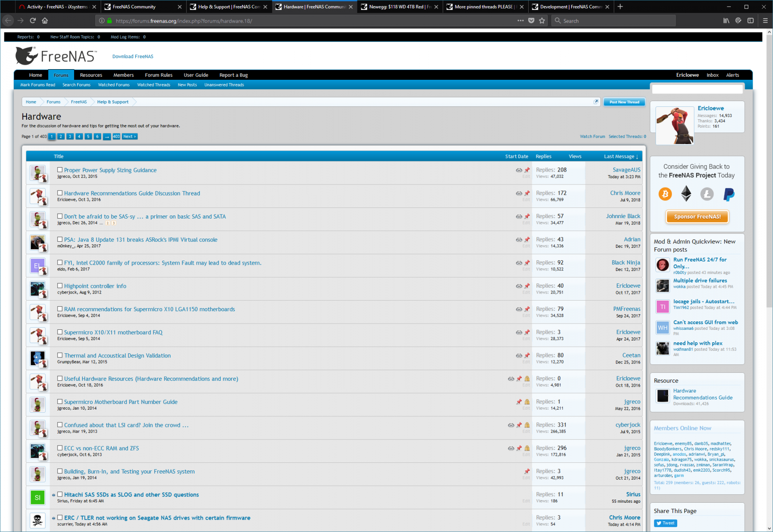Click the skull avatar on ERC / TLER thread
The image size is (773, 532).
(x=38, y=520)
